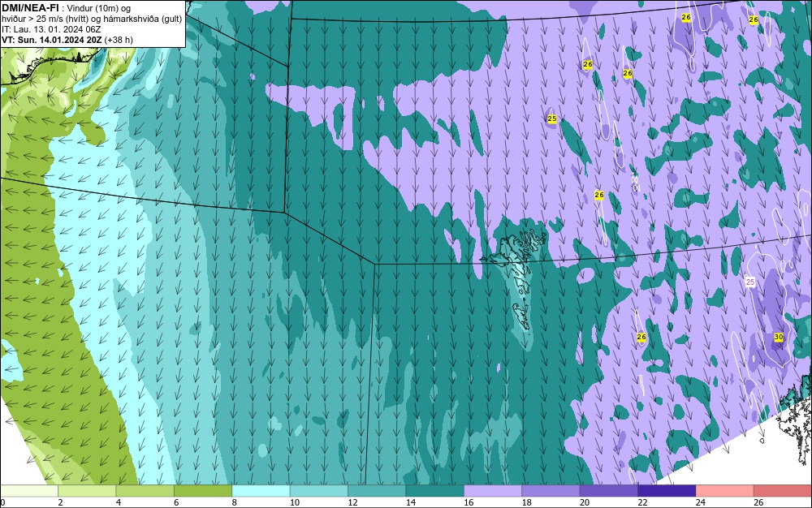The height and width of the screenshot is (508, 812).
Task: Click the "DMI/NEA-FI" title text
Action: 30,7
